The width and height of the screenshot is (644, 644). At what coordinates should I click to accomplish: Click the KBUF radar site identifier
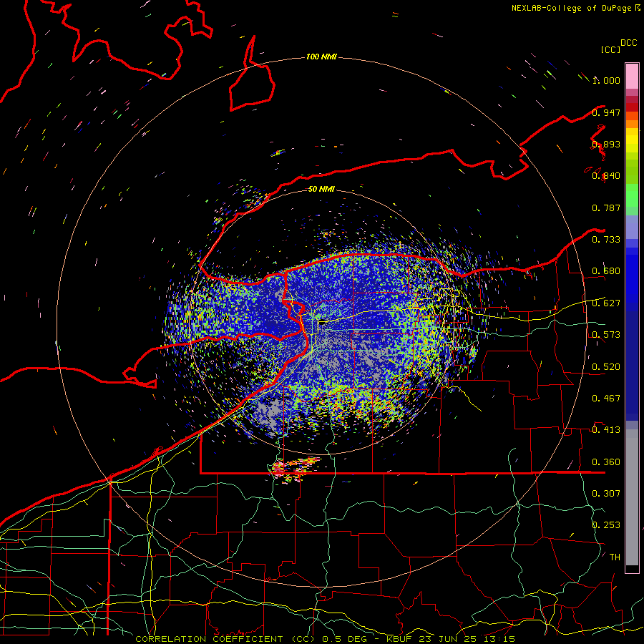pyautogui.click(x=401, y=639)
